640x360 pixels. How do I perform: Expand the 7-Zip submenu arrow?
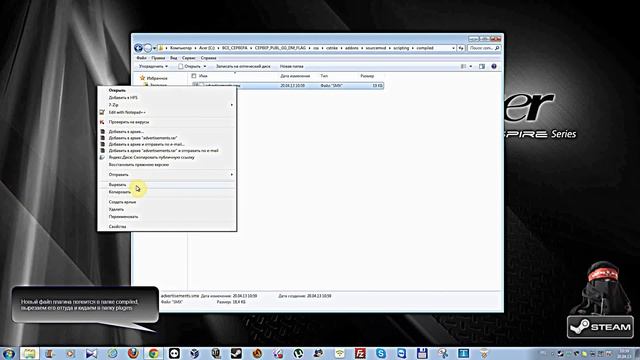(231, 105)
